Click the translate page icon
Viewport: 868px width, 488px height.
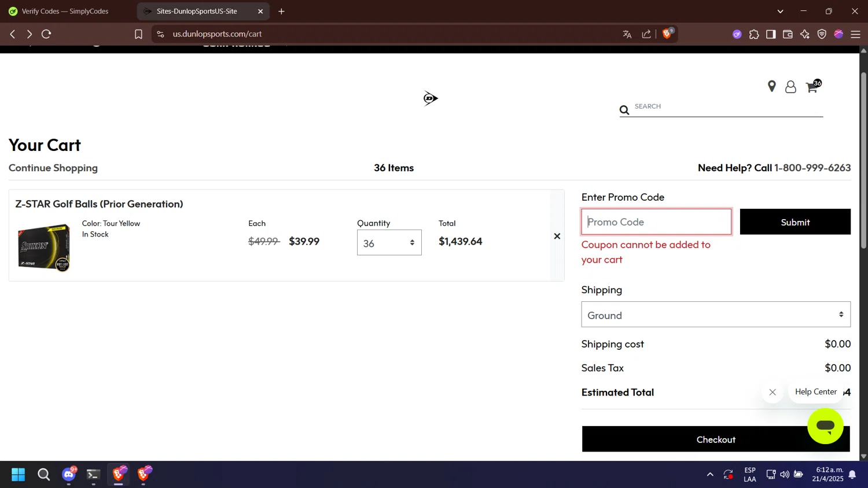[x=627, y=34]
